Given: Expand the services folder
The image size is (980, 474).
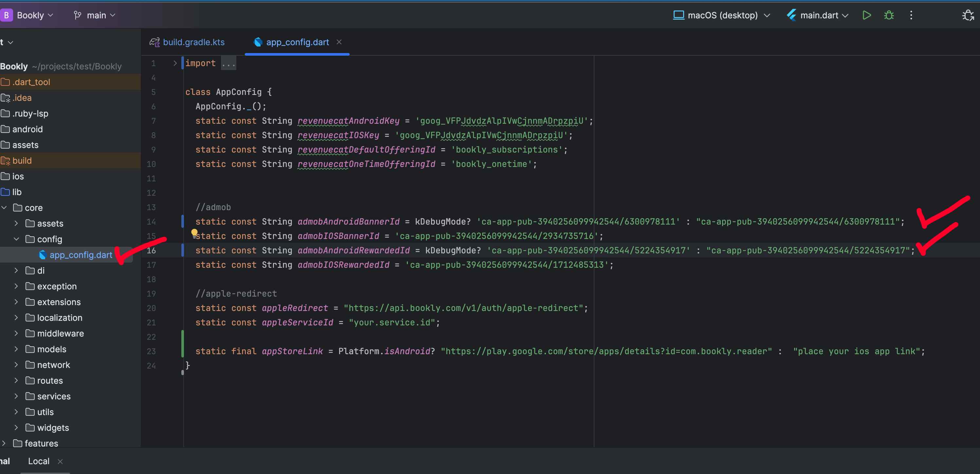Looking at the screenshot, I should pyautogui.click(x=16, y=396).
